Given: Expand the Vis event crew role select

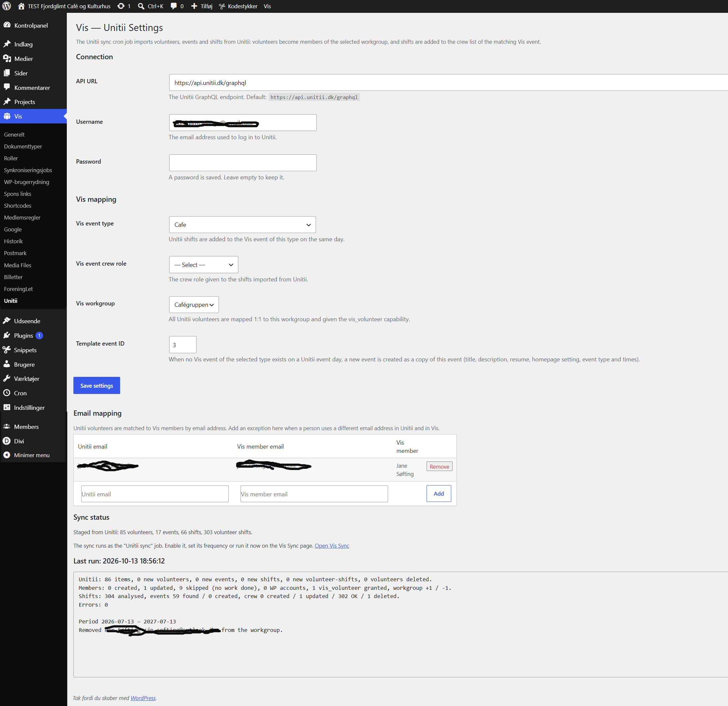Looking at the screenshot, I should click(x=203, y=265).
